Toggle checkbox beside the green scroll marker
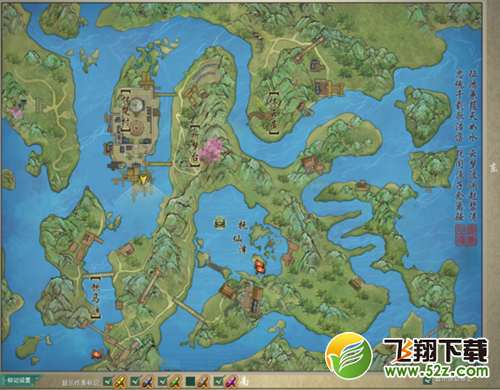The height and width of the screenshot is (390, 500). click(162, 381)
